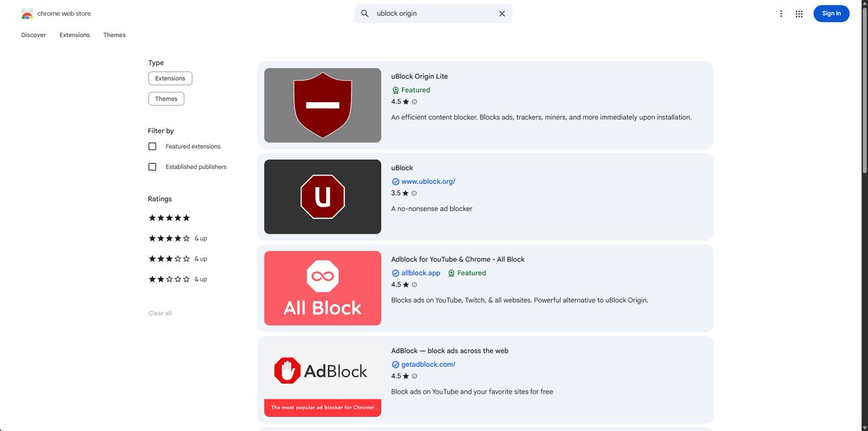
Task: Click the info icon beside uBlock Origin Lite rating
Action: [414, 102]
